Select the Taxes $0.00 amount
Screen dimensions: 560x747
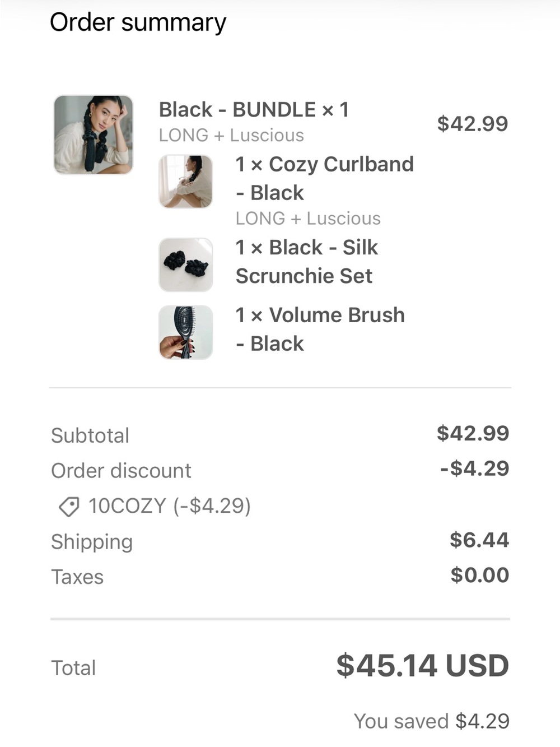point(480,575)
